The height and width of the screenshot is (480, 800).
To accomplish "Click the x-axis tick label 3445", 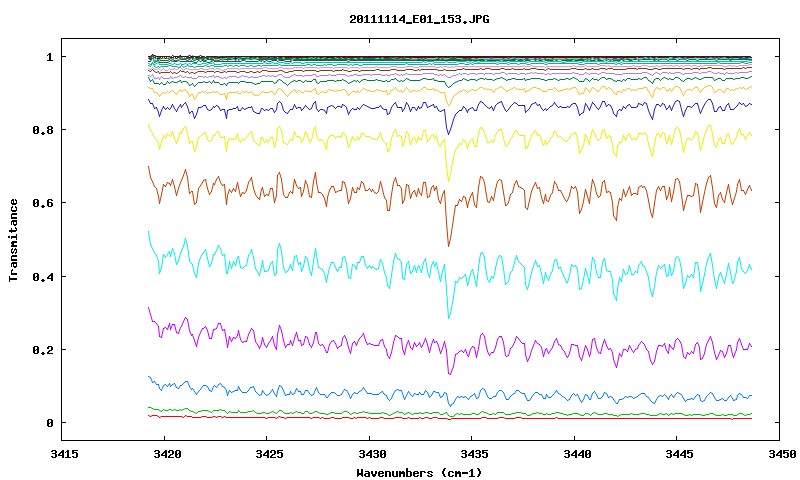I will coord(680,454).
